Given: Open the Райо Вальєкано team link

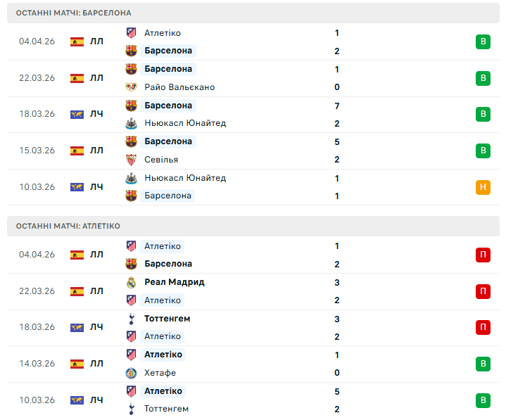Looking at the screenshot, I should click(x=179, y=87).
